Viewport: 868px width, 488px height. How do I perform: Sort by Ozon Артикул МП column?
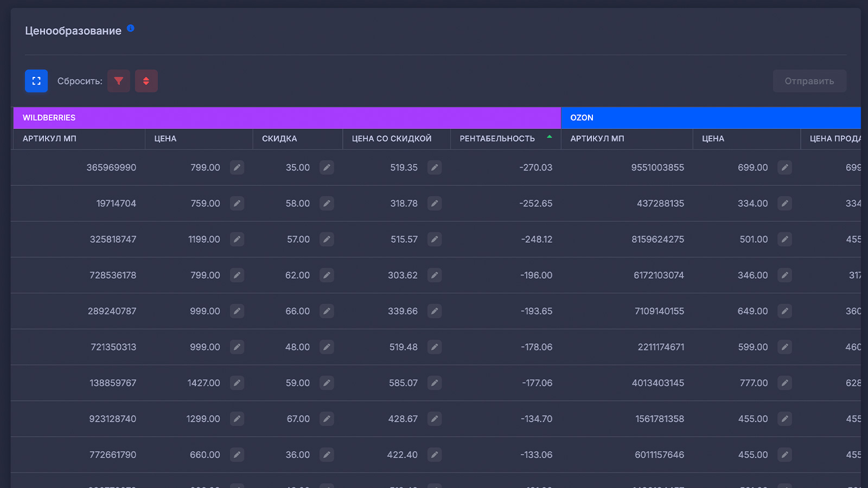627,139
